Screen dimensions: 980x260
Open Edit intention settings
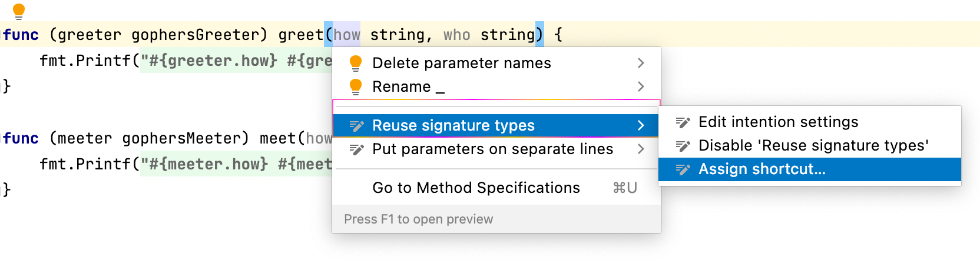(x=810, y=122)
